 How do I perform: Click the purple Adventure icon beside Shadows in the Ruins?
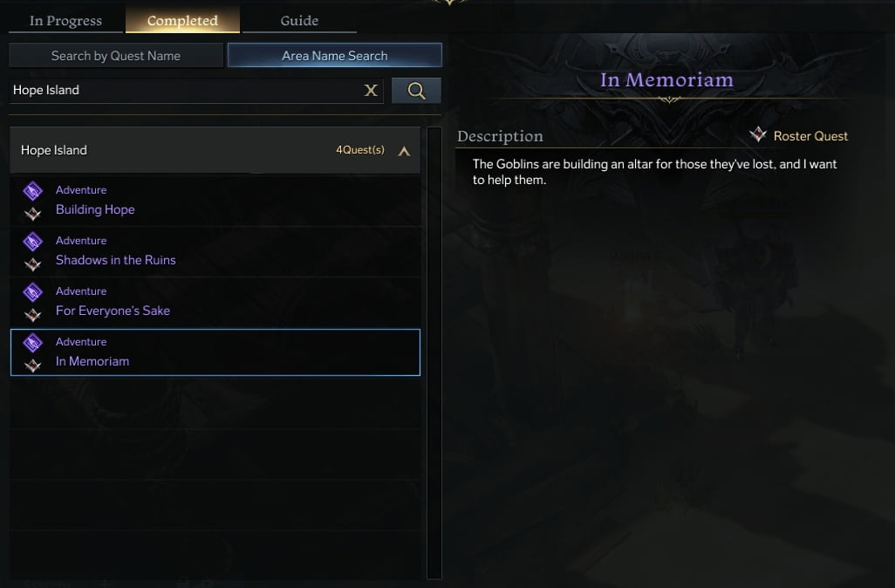32,242
